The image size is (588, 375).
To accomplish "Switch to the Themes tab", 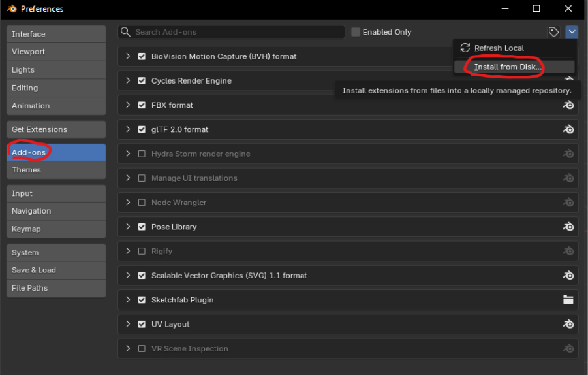I will click(x=56, y=170).
